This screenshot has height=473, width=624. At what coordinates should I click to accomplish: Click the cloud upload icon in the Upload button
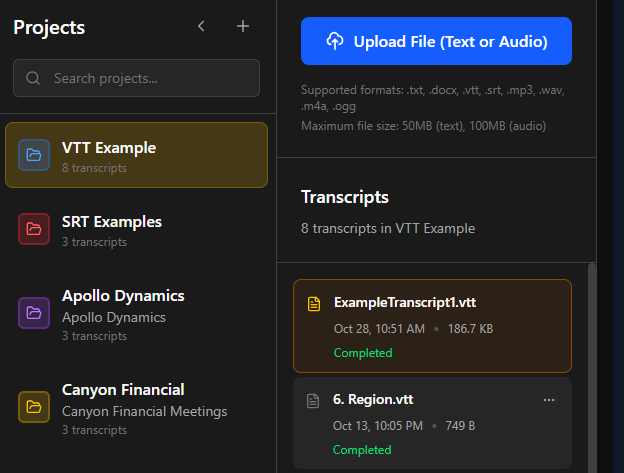[335, 41]
